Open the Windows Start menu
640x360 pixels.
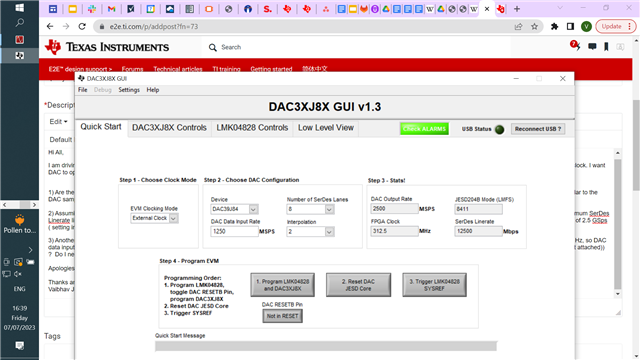click(19, 8)
